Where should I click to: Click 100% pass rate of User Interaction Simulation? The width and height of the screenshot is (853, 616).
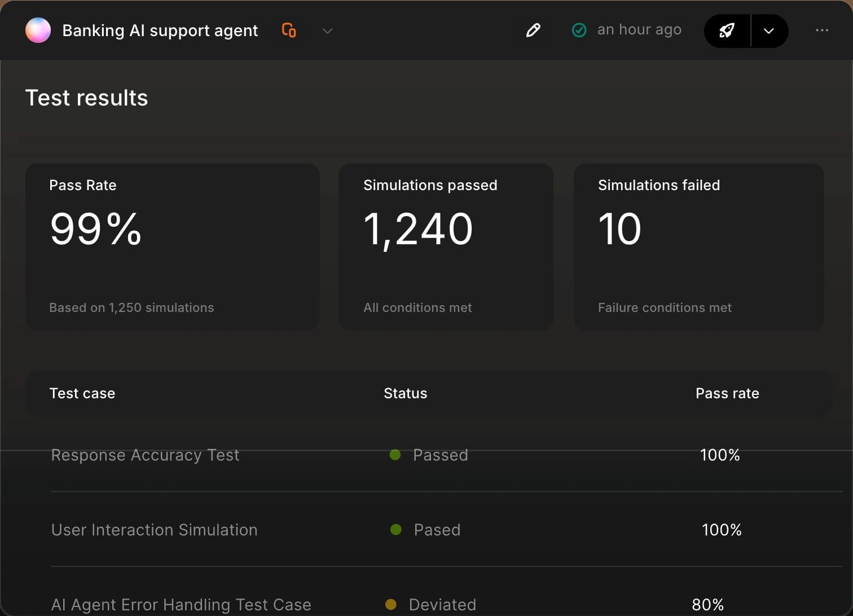[x=722, y=530]
